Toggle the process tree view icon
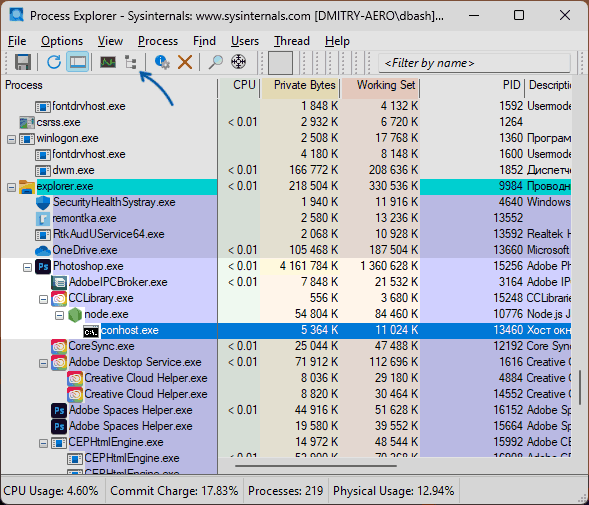The image size is (589, 505). coord(130,62)
